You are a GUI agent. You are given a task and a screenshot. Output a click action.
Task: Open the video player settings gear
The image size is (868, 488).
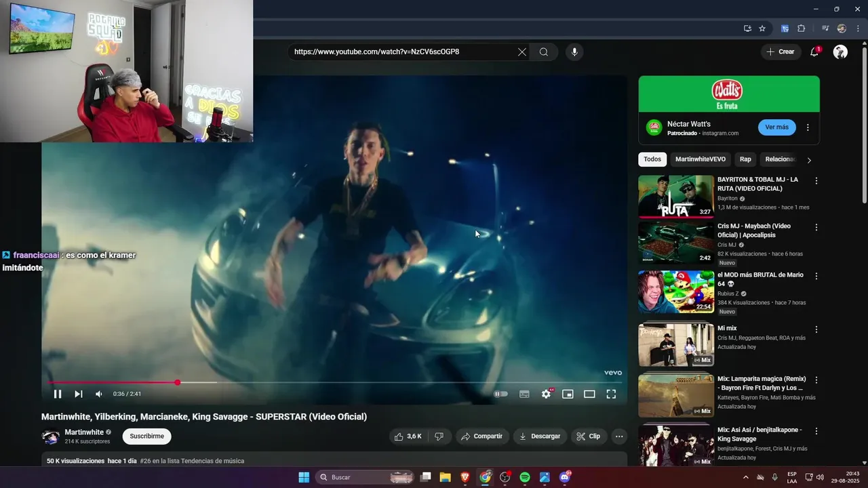[546, 394]
